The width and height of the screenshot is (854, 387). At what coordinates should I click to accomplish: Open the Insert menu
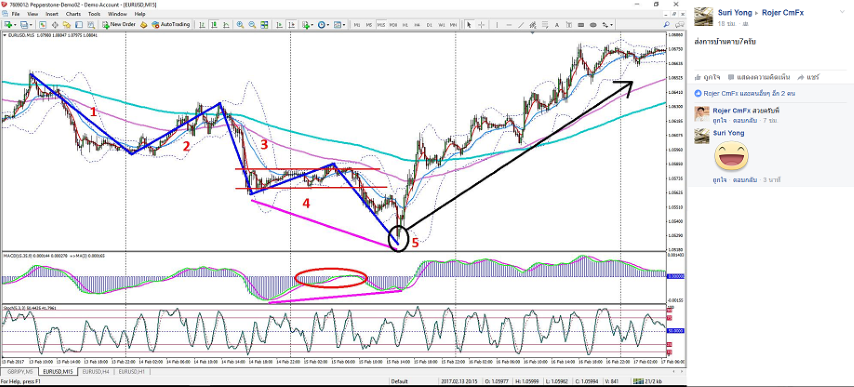pos(52,14)
